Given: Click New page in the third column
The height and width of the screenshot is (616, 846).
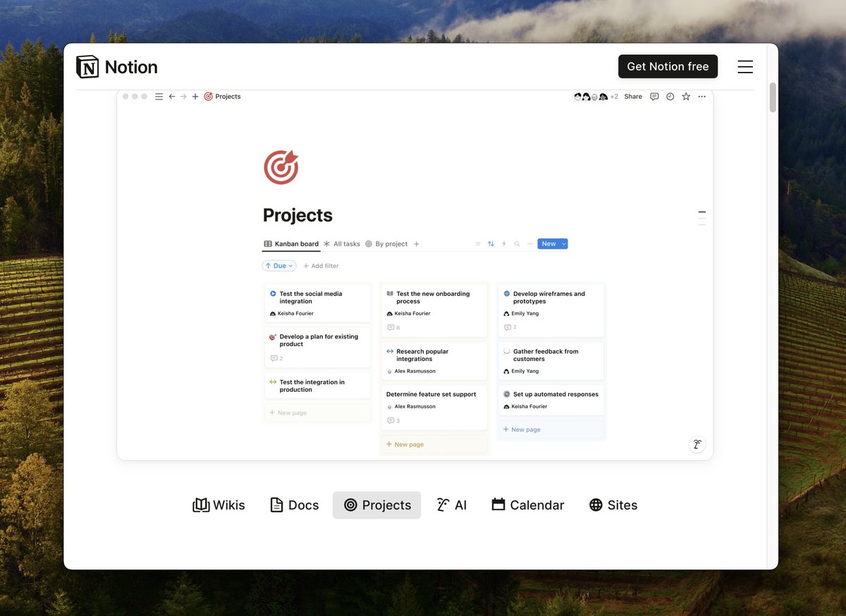Looking at the screenshot, I should [x=551, y=429].
